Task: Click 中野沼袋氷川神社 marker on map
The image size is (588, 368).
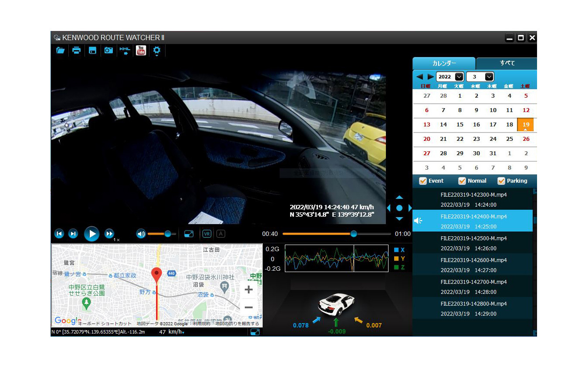Action: 224,286
